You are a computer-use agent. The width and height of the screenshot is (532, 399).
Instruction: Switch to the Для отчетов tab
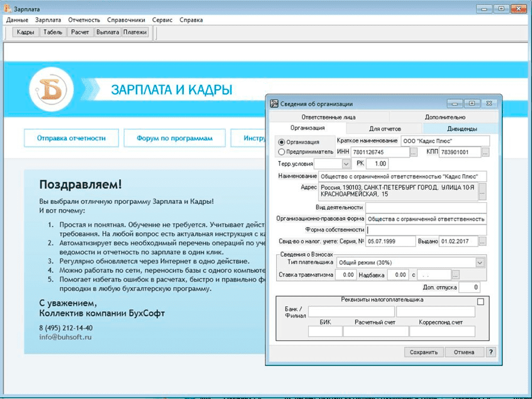(385, 129)
